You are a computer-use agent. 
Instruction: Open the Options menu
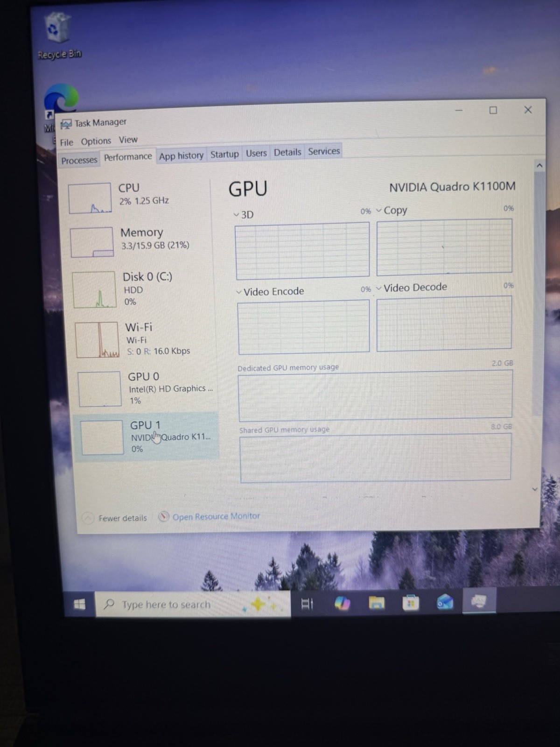96,141
